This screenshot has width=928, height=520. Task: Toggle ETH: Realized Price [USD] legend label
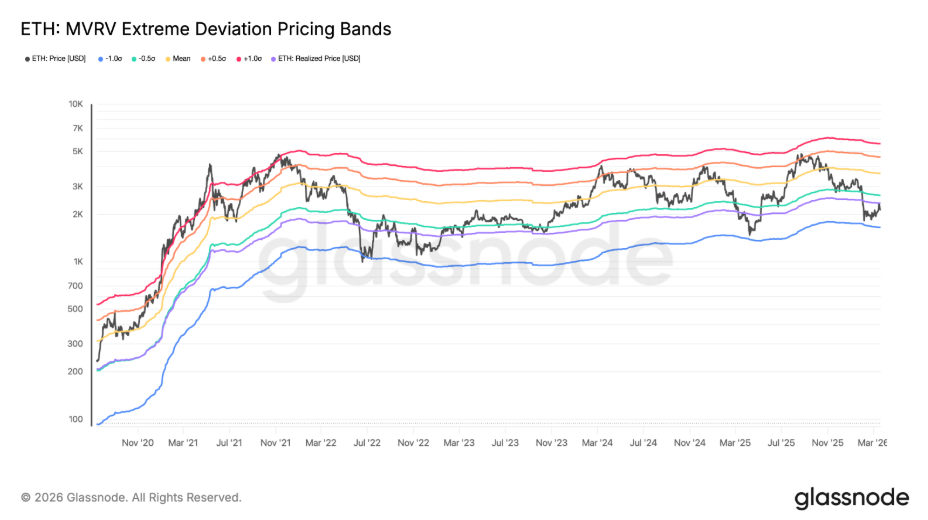click(318, 59)
